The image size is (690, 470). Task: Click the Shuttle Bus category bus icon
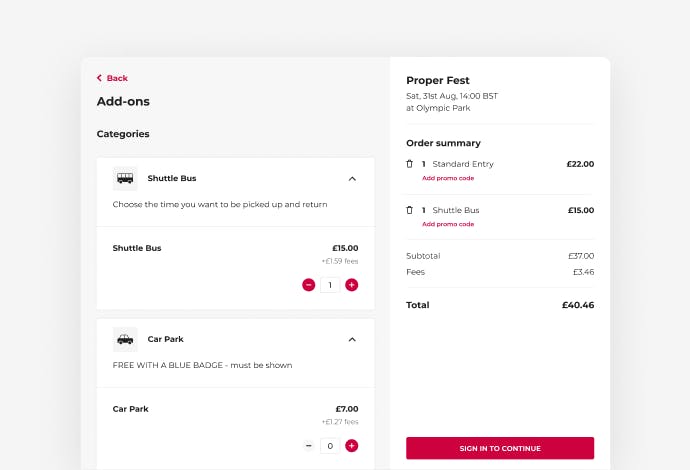tap(125, 178)
